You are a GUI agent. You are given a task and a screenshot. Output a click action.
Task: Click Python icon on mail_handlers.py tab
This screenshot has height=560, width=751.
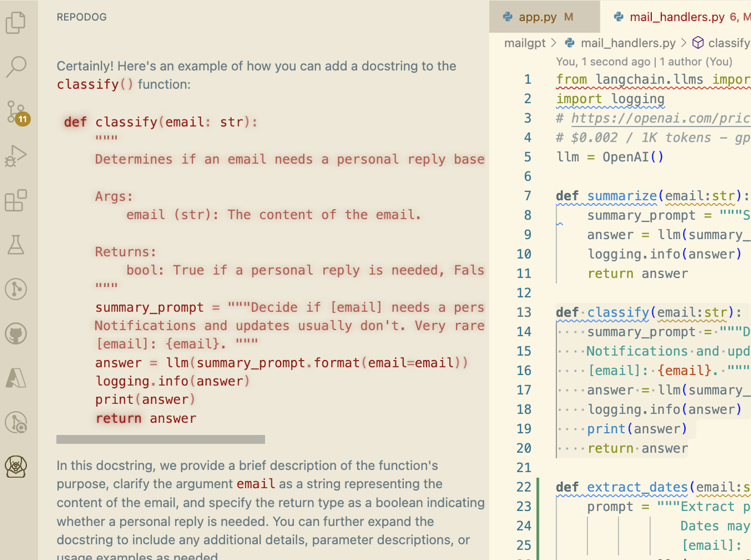coord(619,17)
